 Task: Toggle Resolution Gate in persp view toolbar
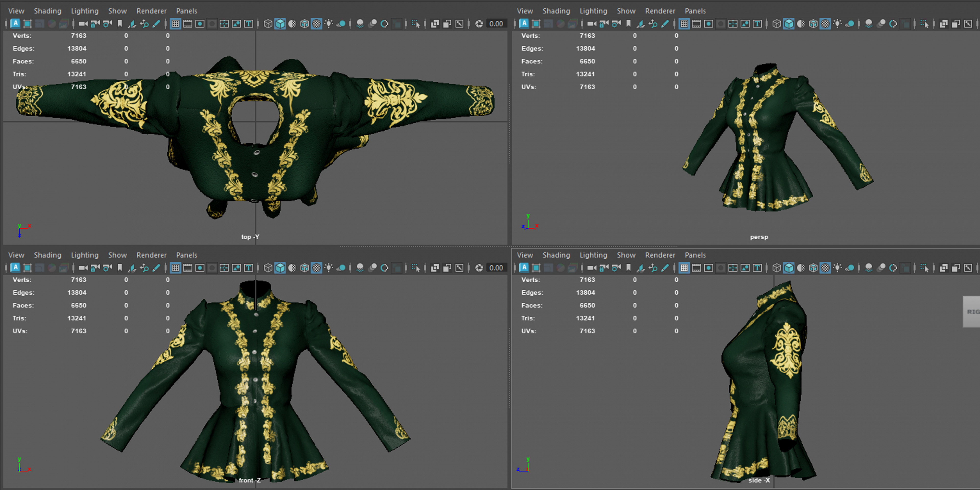(x=708, y=23)
